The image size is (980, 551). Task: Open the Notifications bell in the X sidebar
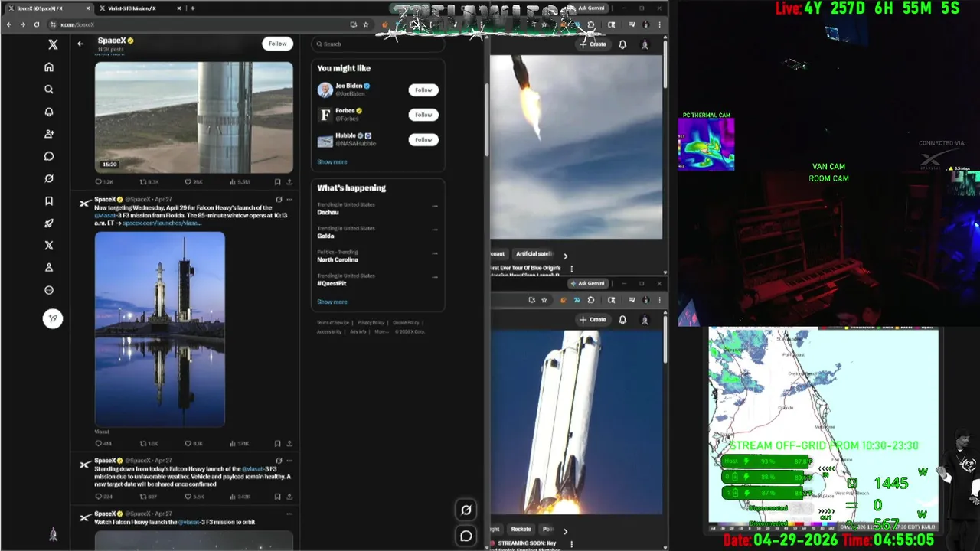[x=49, y=112]
